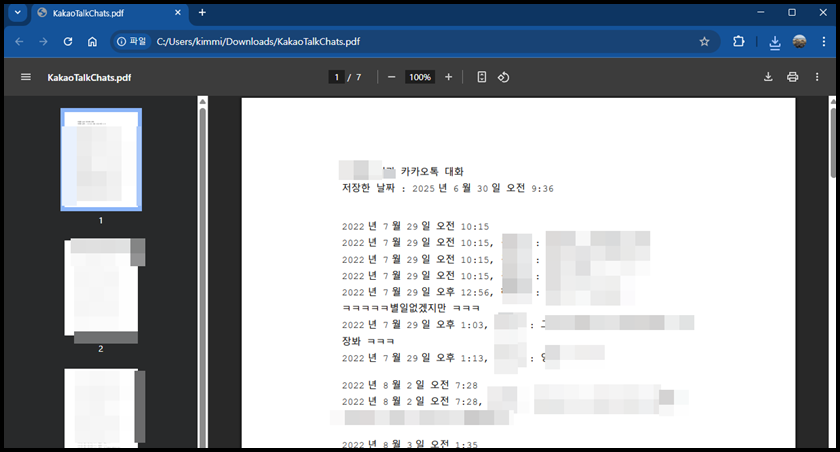Download the PDF from viewer toolbar
Screen dimensions: 840x452
[768, 77]
